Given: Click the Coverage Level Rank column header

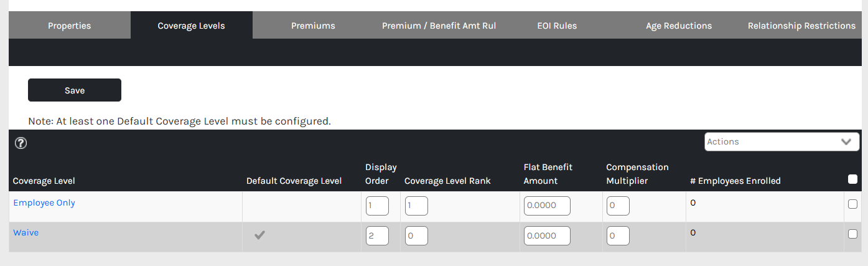Looking at the screenshot, I should pos(447,181).
